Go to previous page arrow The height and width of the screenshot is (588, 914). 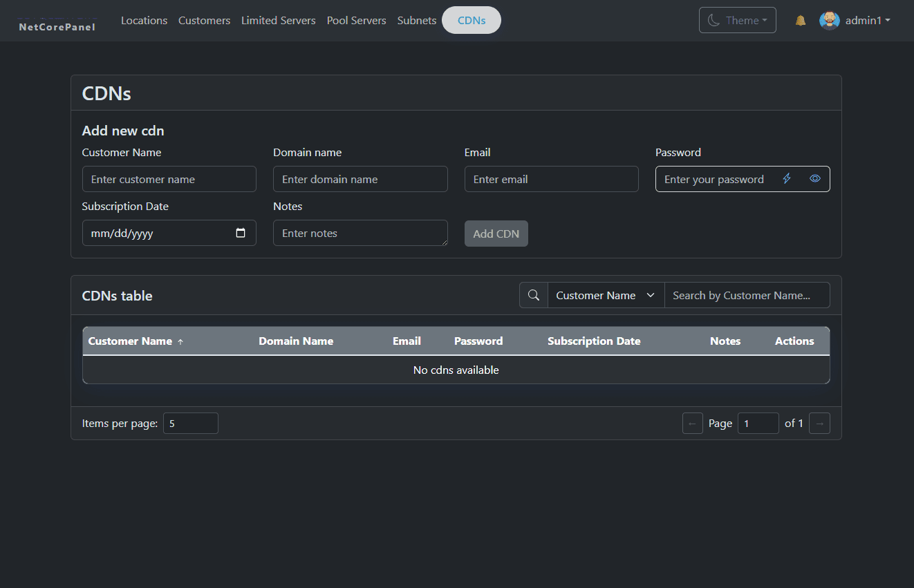tap(693, 424)
